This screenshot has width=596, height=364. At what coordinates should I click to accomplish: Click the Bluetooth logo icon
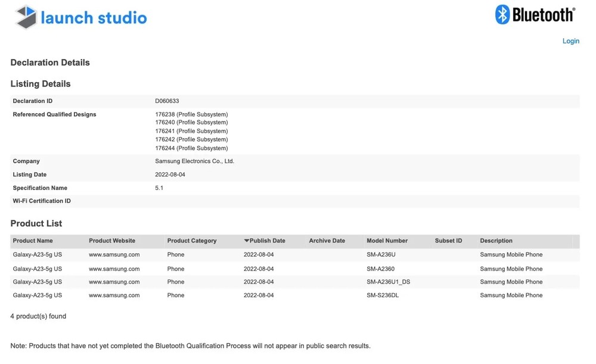[502, 15]
